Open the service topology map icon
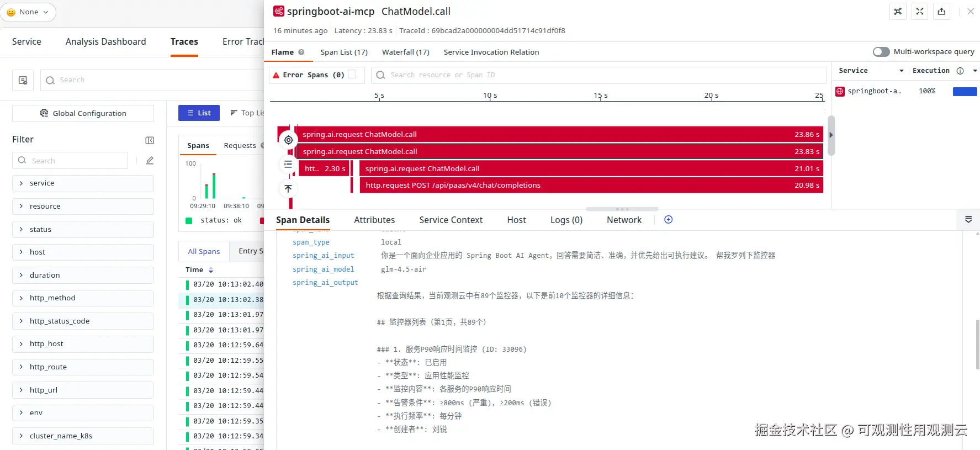Viewport: 980px width, 450px height. tap(898, 12)
